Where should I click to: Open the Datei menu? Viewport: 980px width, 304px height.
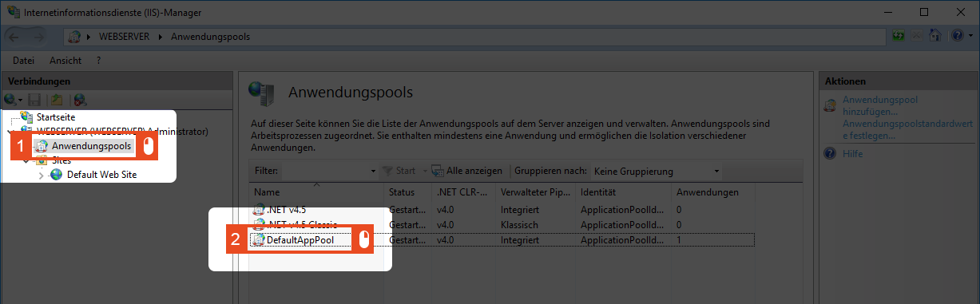pyautogui.click(x=24, y=61)
